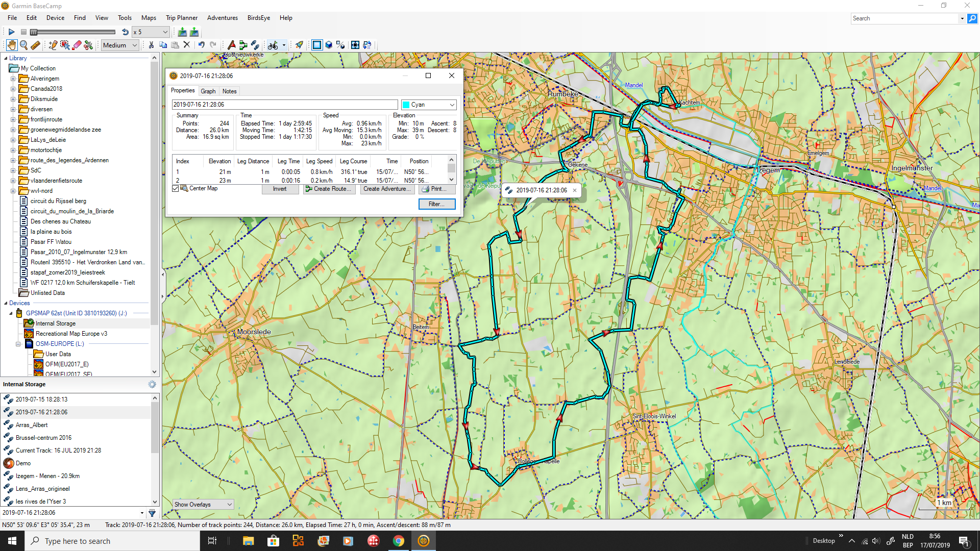Click the send to device icon
Image resolution: width=980 pixels, height=551 pixels.
tap(194, 32)
